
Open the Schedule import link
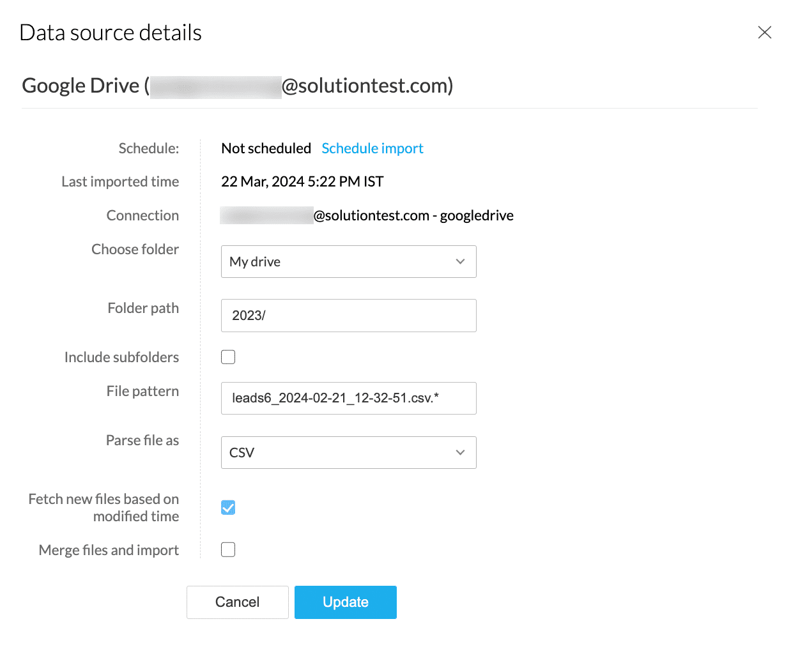[x=372, y=148]
